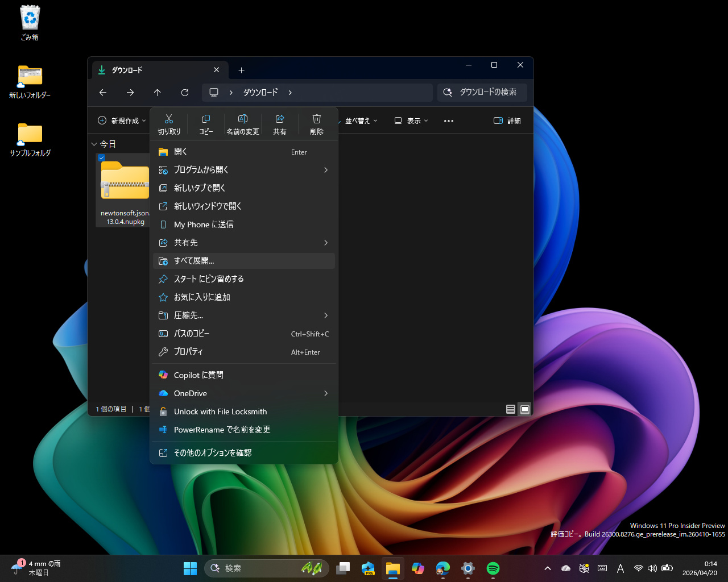The width and height of the screenshot is (728, 582).
Task: Open the 表示 (View) dropdown
Action: tap(411, 120)
